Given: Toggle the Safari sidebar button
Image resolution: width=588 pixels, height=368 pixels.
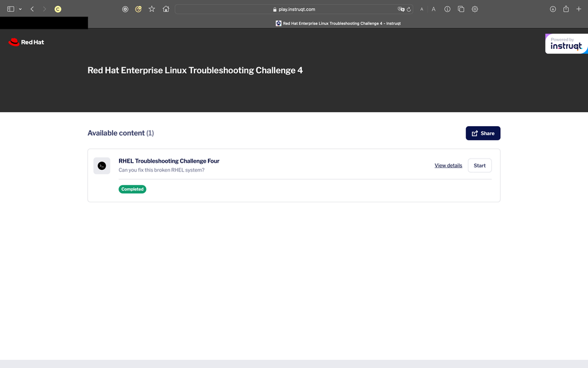Looking at the screenshot, I should pos(11,9).
